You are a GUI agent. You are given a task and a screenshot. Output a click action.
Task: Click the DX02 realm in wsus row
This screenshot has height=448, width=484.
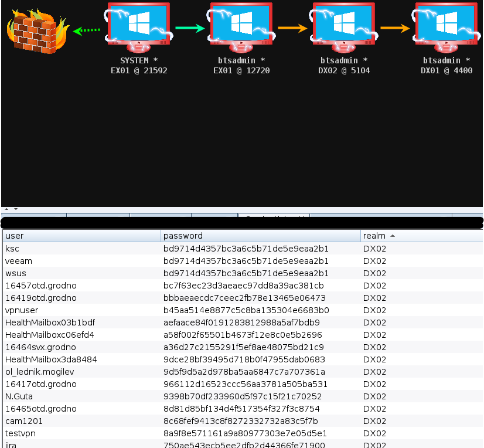374,273
